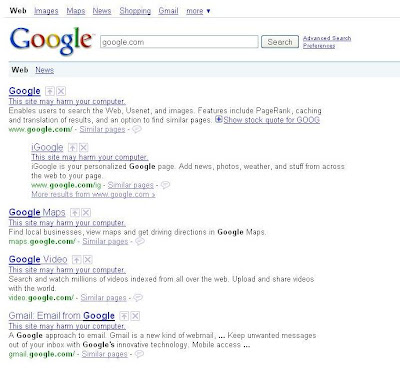Screen dimensions: 400x374
Task: Click the maps.google.com/ green URL text
Action: pyautogui.click(x=42, y=241)
